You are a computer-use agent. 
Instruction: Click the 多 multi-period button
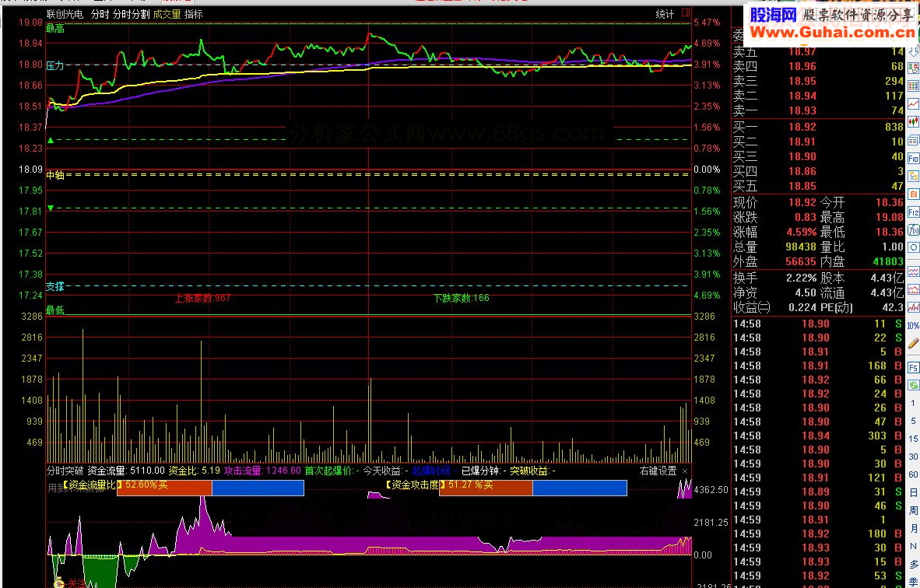point(913,565)
